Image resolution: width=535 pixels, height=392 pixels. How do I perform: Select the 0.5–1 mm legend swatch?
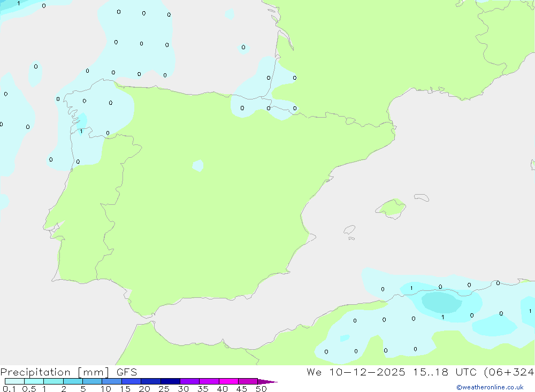pyautogui.click(x=34, y=381)
